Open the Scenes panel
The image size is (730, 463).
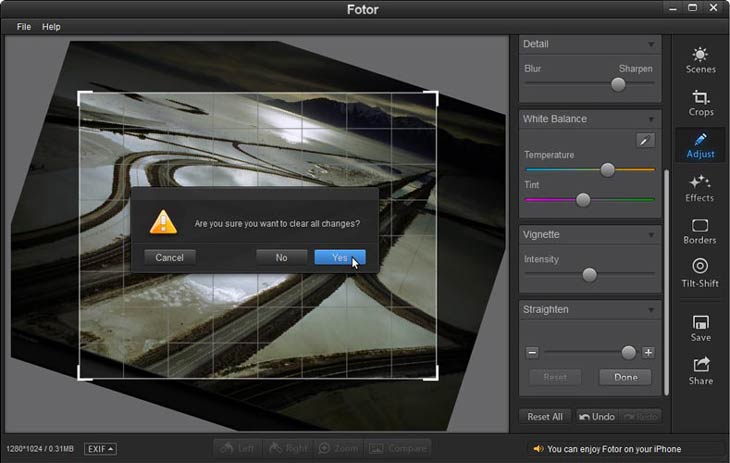[700, 59]
